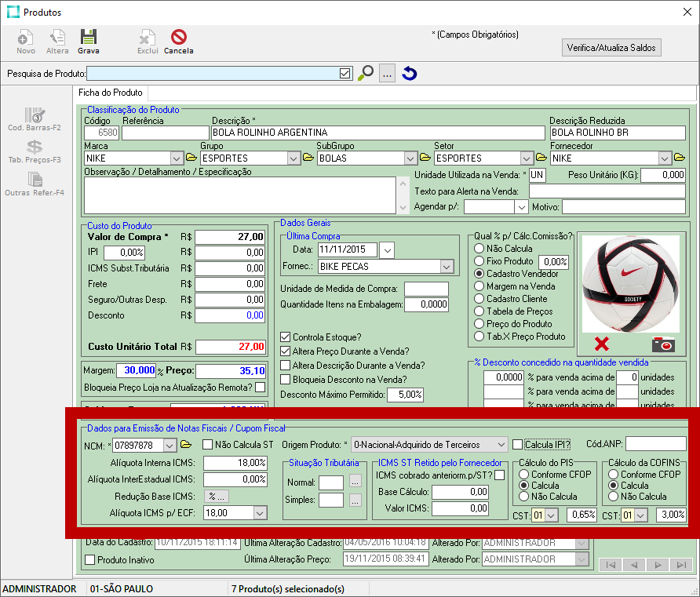700x597 pixels.
Task: Expand the Alíquota ICMS p/ ECF dropdown
Action: (260, 512)
